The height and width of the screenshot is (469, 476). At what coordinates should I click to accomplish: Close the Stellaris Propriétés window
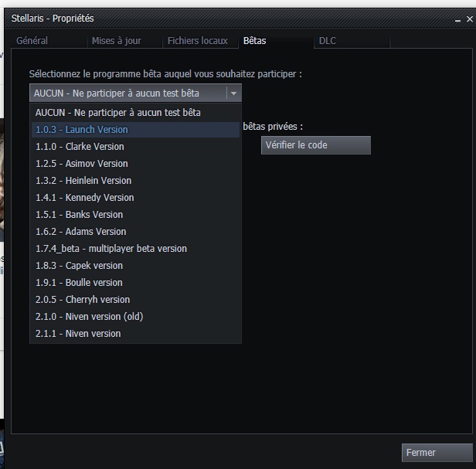(470, 19)
